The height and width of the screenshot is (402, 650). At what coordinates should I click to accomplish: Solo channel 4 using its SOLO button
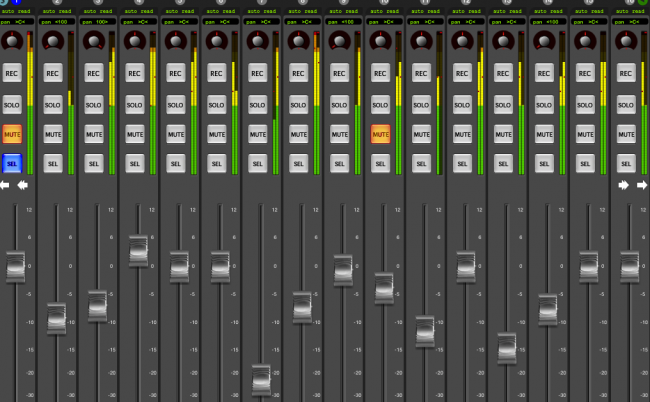(x=135, y=104)
